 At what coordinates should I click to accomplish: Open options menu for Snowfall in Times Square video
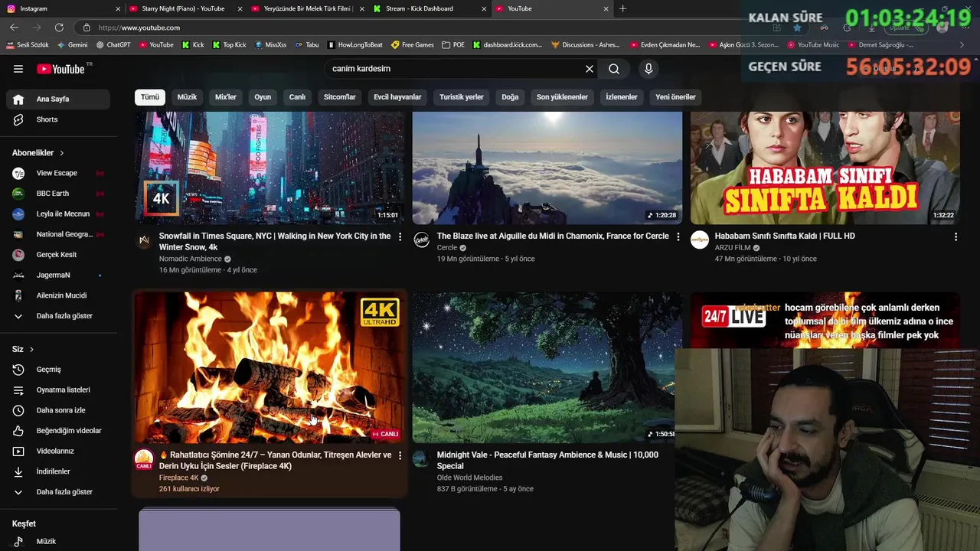400,237
